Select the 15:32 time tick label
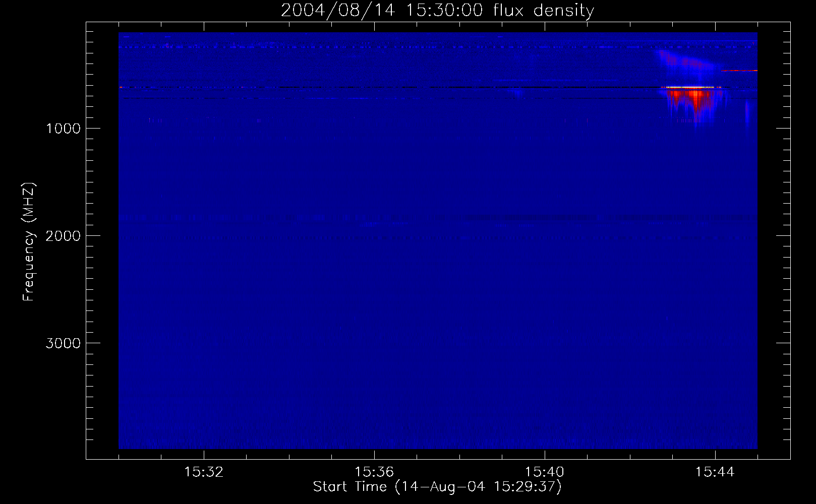Screen dimensions: 816x504 coord(204,472)
